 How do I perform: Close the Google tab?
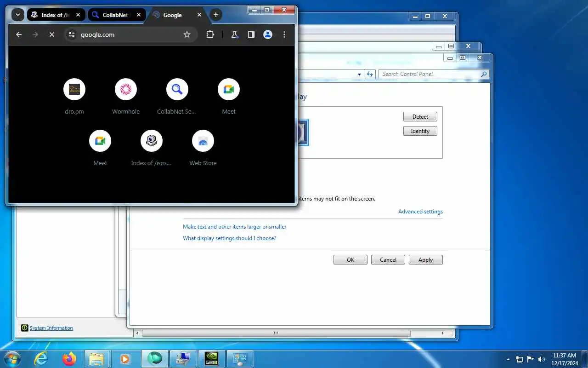[x=199, y=15]
